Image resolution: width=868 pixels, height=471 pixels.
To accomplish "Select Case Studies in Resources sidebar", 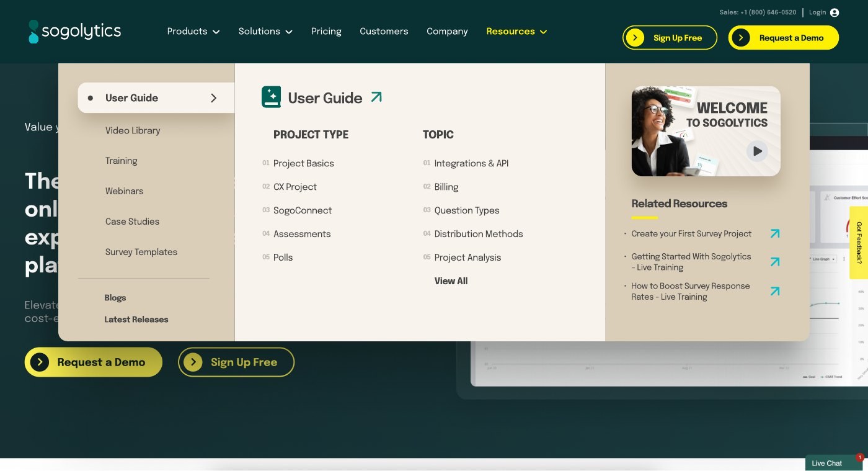I will [x=132, y=222].
